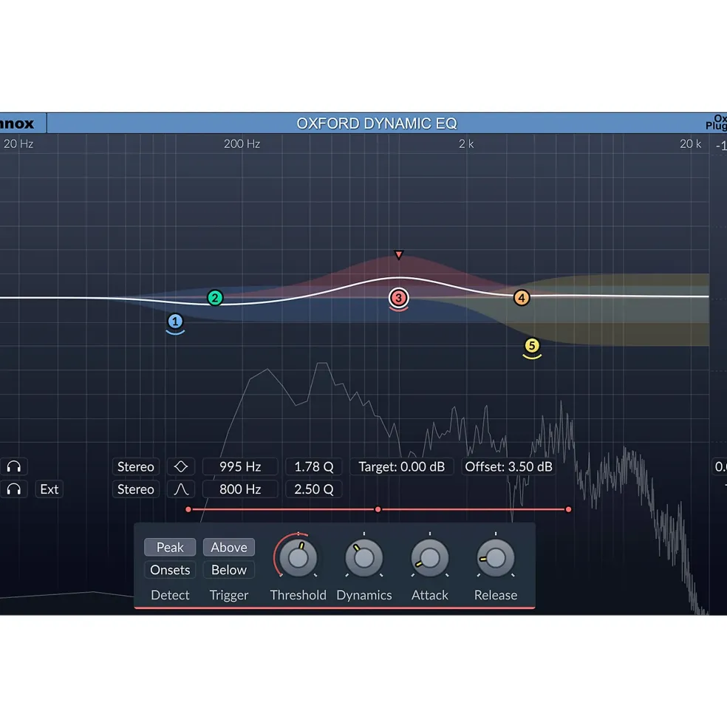The image size is (727, 728).
Task: Select Above trigger mode
Action: [229, 548]
